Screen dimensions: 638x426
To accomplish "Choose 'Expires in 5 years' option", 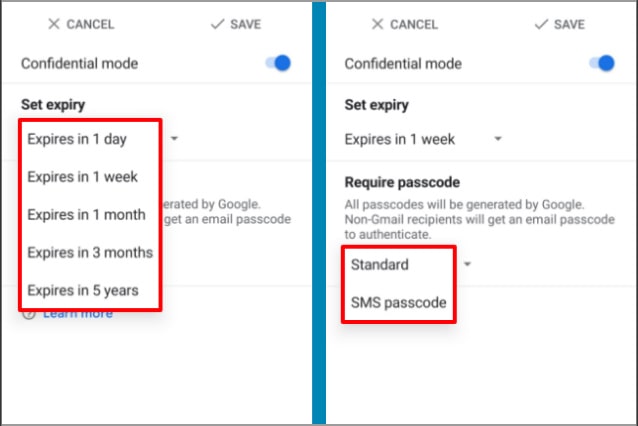I will click(83, 291).
